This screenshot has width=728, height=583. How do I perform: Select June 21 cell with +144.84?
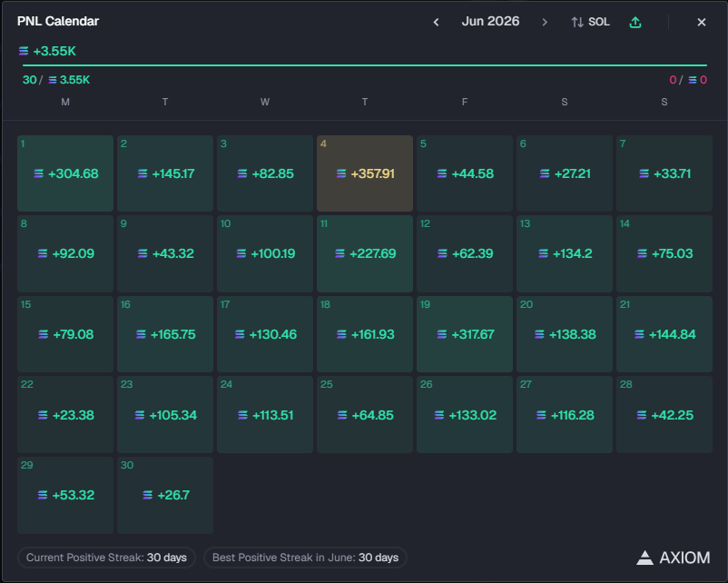click(664, 334)
